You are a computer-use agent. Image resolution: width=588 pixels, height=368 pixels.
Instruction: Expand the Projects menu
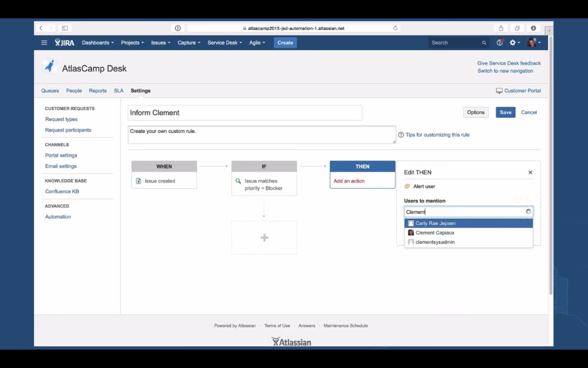(x=132, y=43)
